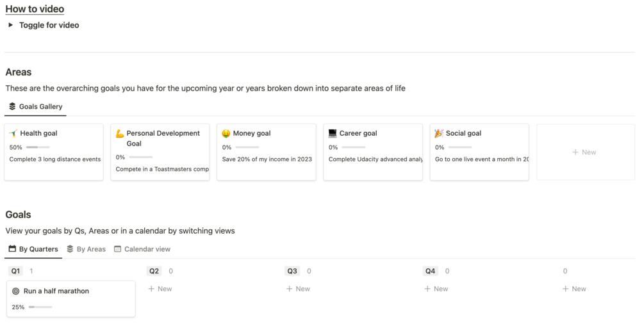Screen dimensions: 644x324
Task: Click the target icon on half marathon card
Action: 16,291
